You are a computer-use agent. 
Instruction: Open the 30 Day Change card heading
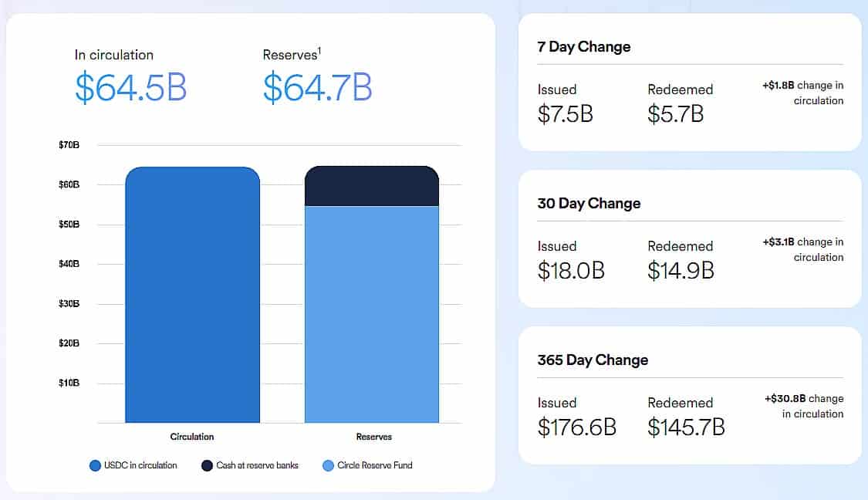[x=589, y=204]
